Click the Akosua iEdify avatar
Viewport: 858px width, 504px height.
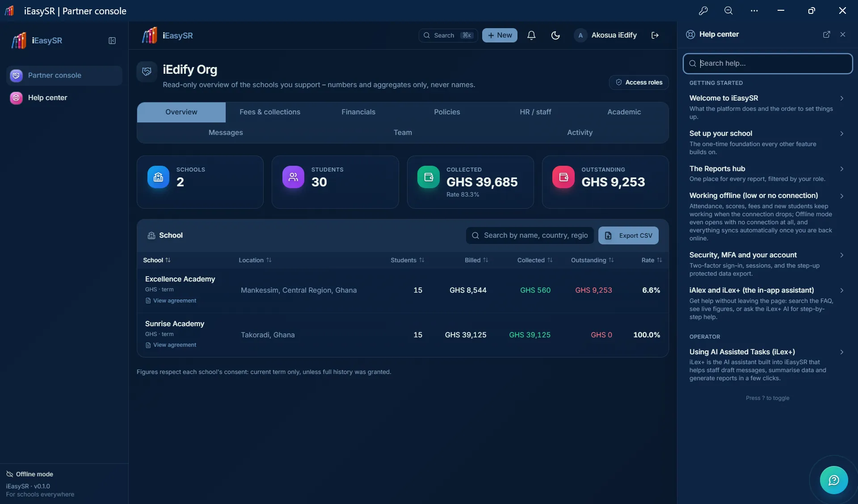coord(580,35)
